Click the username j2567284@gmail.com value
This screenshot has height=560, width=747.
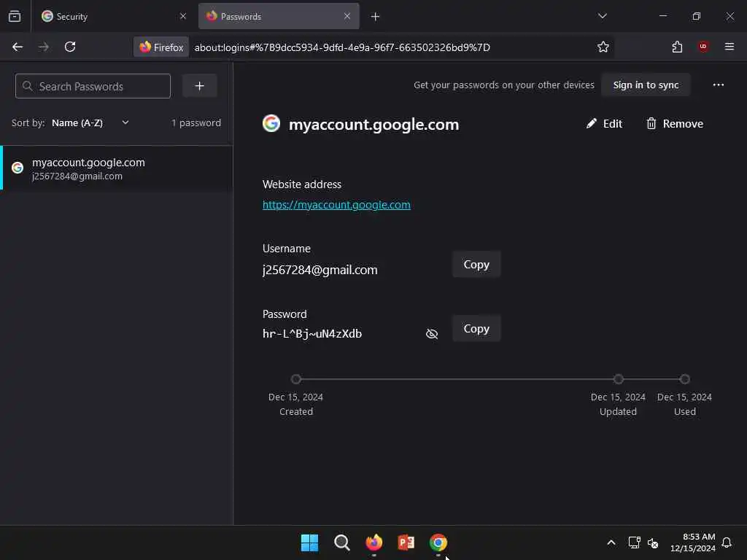click(320, 270)
